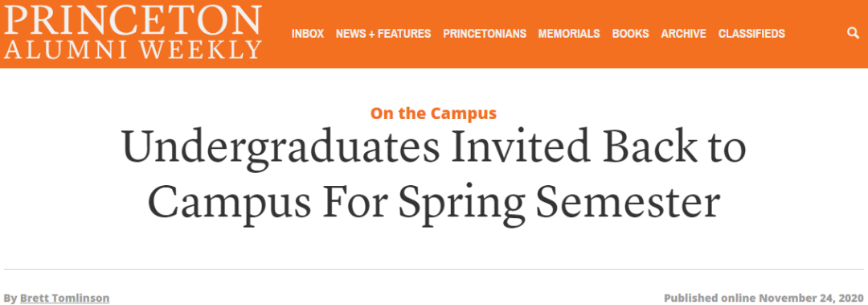868x305 pixels.
Task: Open the Princetonians nav link
Action: 485,34
